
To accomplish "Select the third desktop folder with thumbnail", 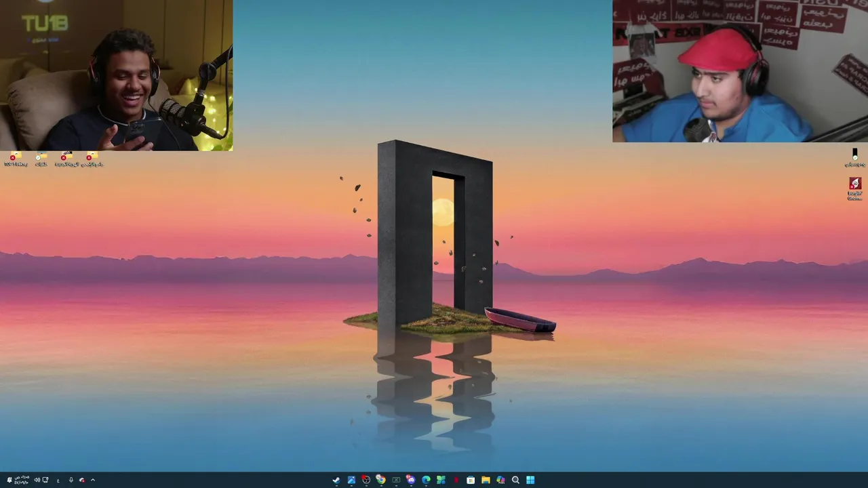I will 66,159.
